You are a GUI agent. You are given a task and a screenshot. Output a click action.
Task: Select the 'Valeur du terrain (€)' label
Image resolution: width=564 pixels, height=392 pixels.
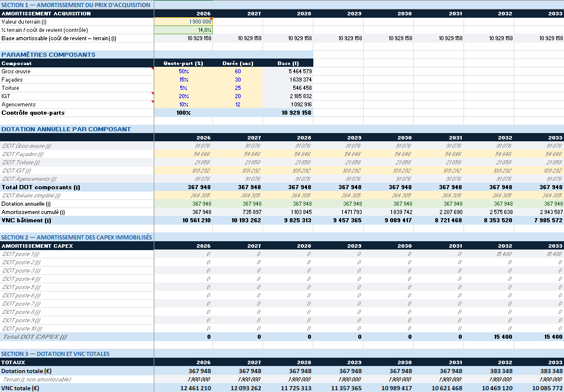pyautogui.click(x=24, y=21)
